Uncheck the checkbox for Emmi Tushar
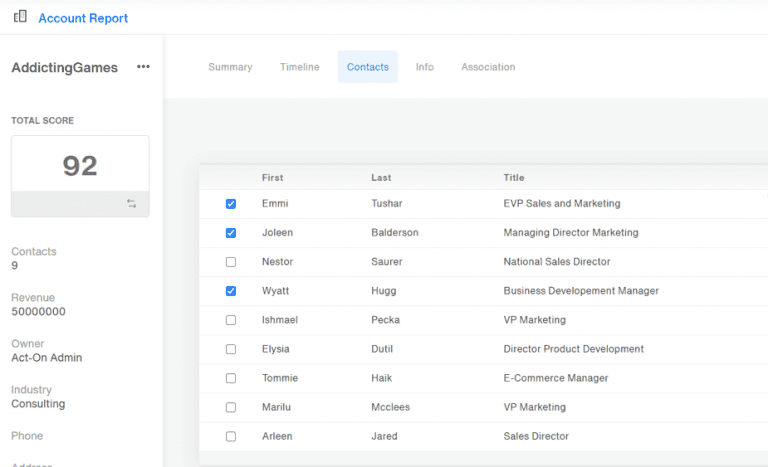768x467 pixels. pos(231,204)
